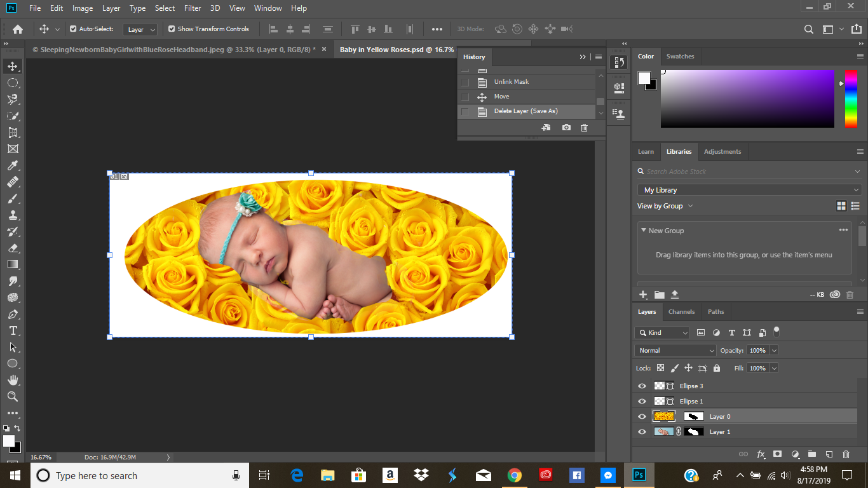Click the Eraser tool icon
The image size is (868, 488).
coord(13,248)
